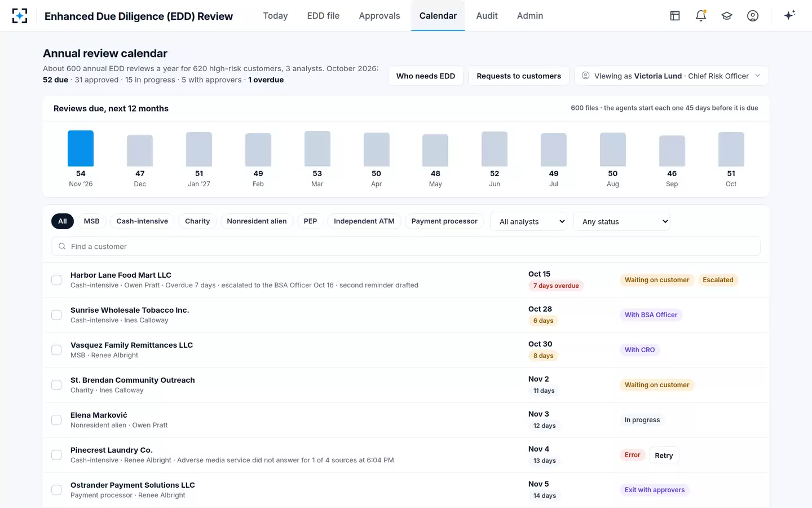Image resolution: width=812 pixels, height=508 pixels.
Task: Open the Audit tab
Action: pos(487,16)
